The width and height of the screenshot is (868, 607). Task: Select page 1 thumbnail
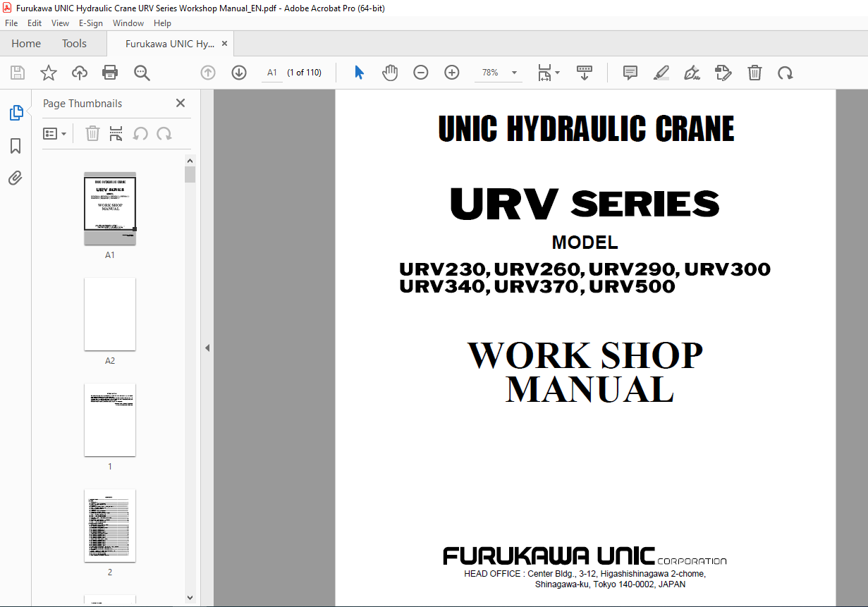click(110, 419)
